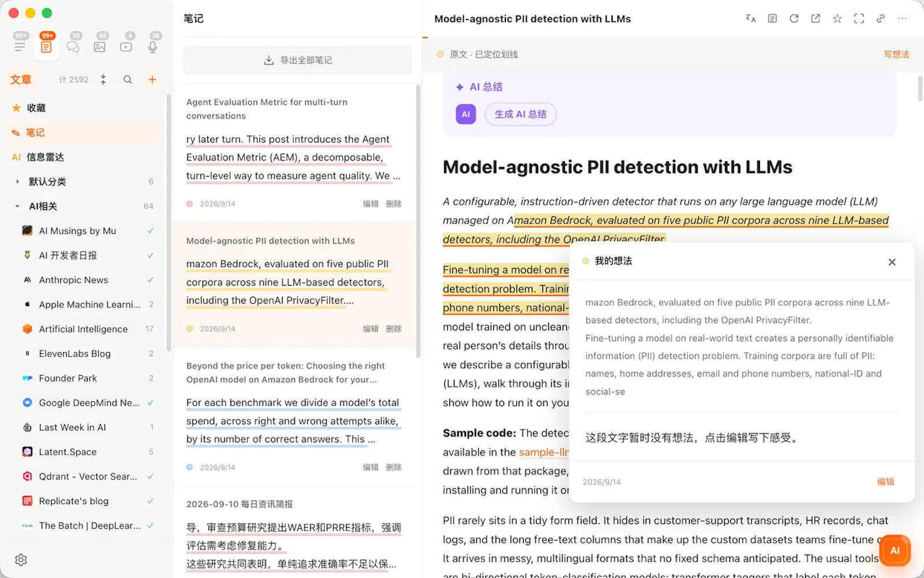Screen dimensions: 924x578
Task: Delete the Model-agnostic PII detection note
Action: (394, 329)
